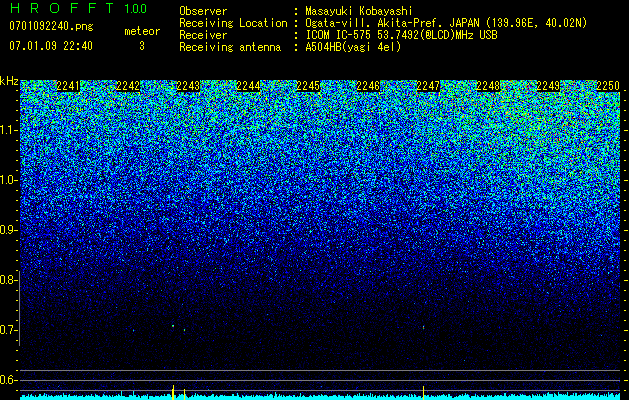Click the 2241 time marker

point(68,86)
